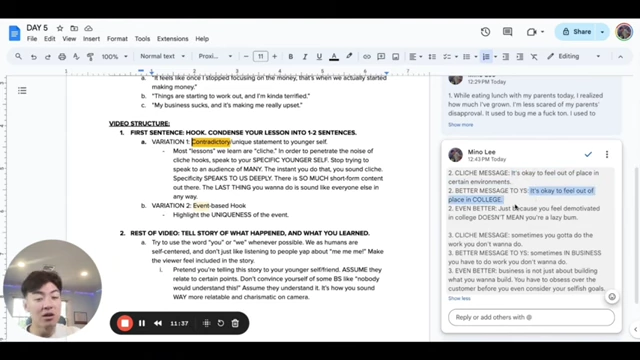Pause the screen recording
The image size is (640, 360).
tap(142, 323)
